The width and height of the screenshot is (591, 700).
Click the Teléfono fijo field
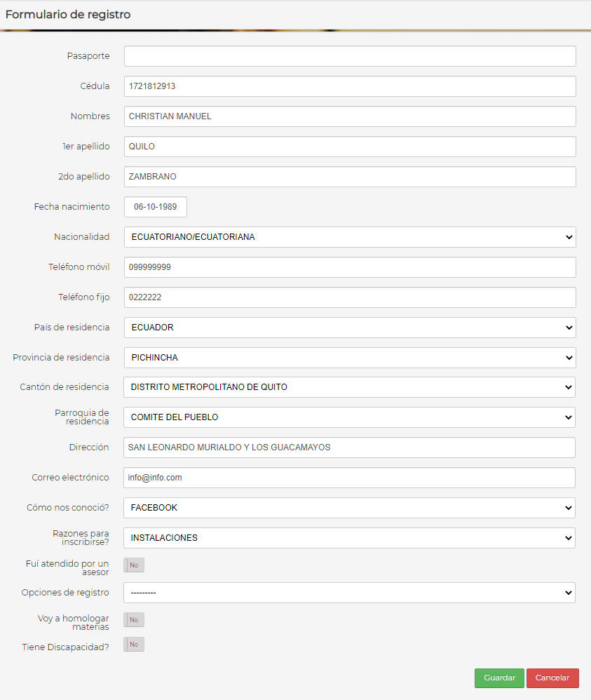click(350, 297)
